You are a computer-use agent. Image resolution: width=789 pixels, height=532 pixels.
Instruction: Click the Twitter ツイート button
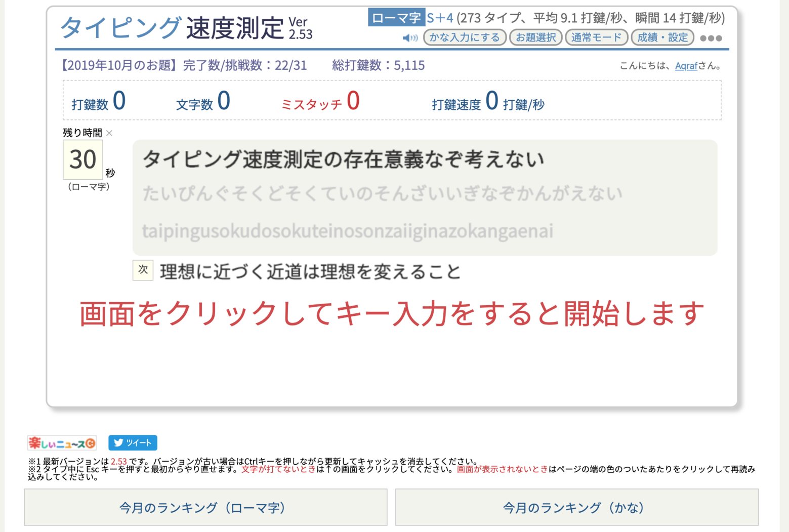[x=133, y=443]
